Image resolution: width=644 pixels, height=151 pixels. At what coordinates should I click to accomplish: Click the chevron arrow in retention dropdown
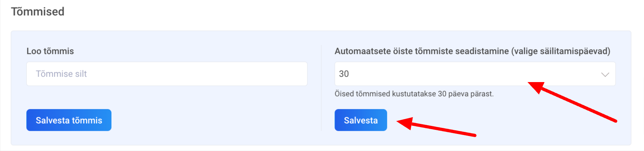[605, 75]
